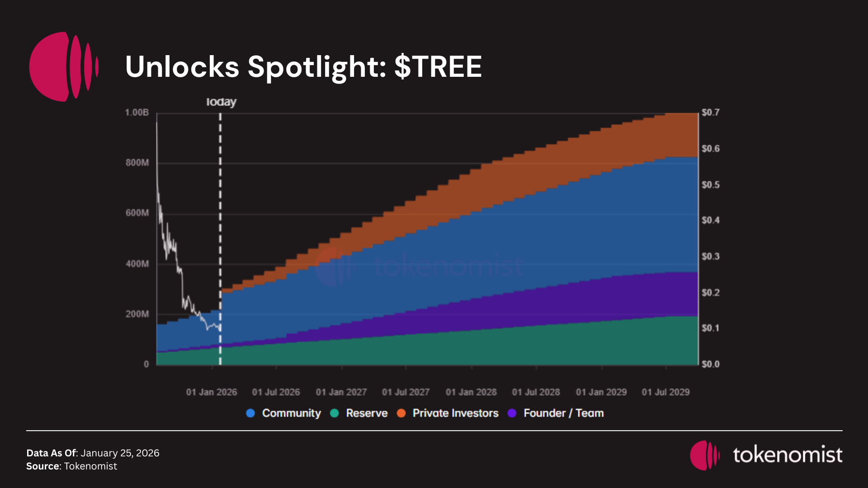Click the tokenomist wordmark at bottom right
The image size is (868, 488).
click(x=788, y=455)
